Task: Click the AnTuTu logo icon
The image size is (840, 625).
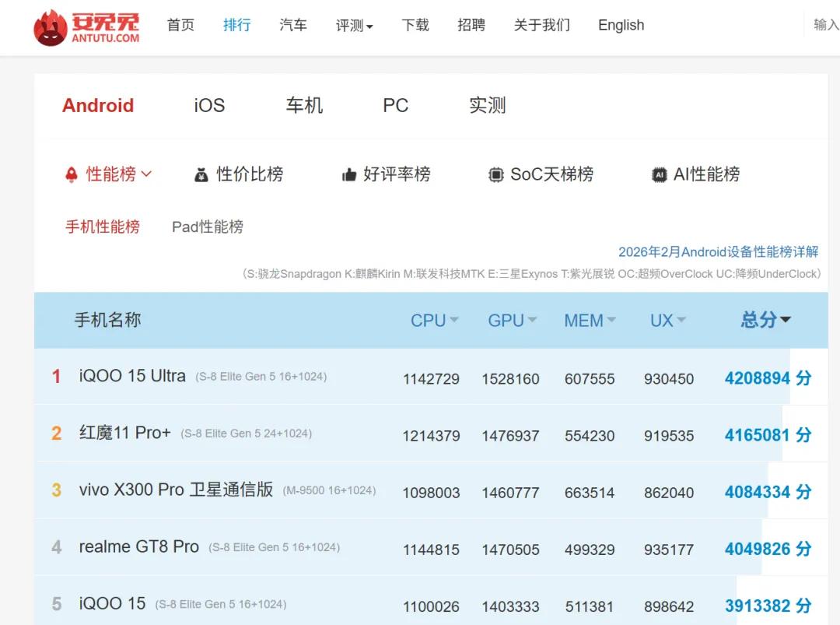Action: [x=51, y=27]
